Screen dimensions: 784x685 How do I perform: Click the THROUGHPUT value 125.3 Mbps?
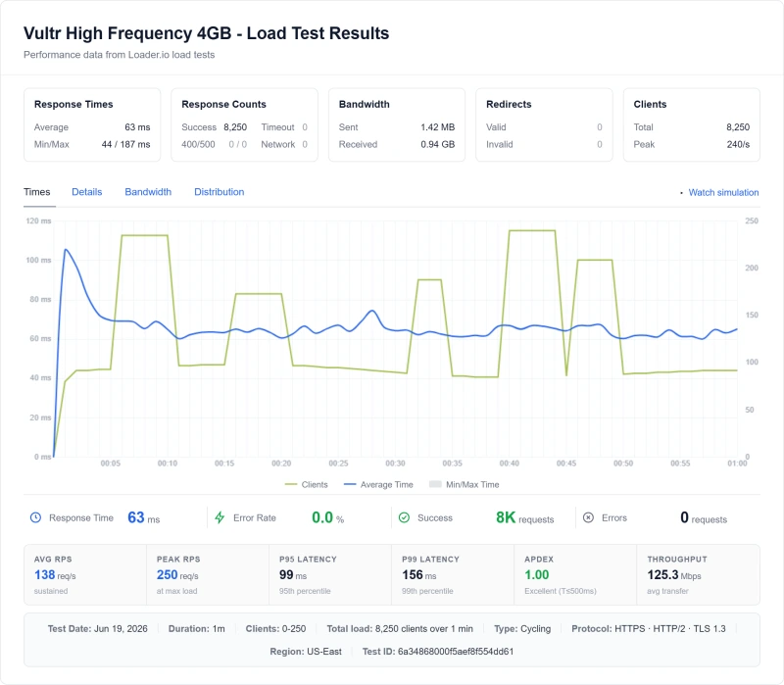(x=674, y=575)
